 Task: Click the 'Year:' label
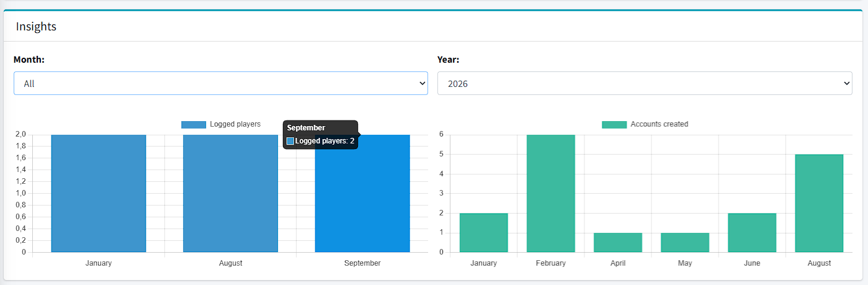click(x=449, y=60)
